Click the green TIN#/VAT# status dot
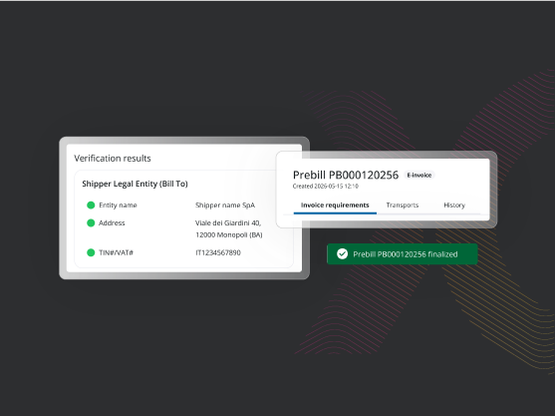Screen dimensions: 555x416 91,252
